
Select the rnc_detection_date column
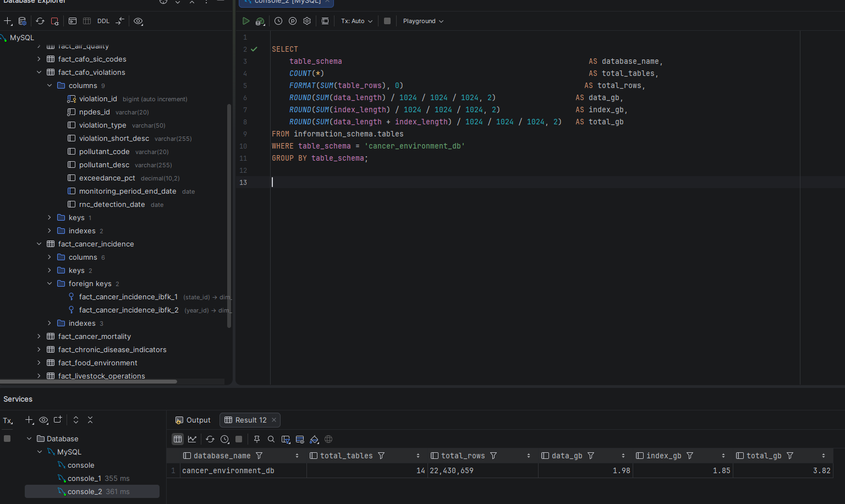(x=112, y=204)
